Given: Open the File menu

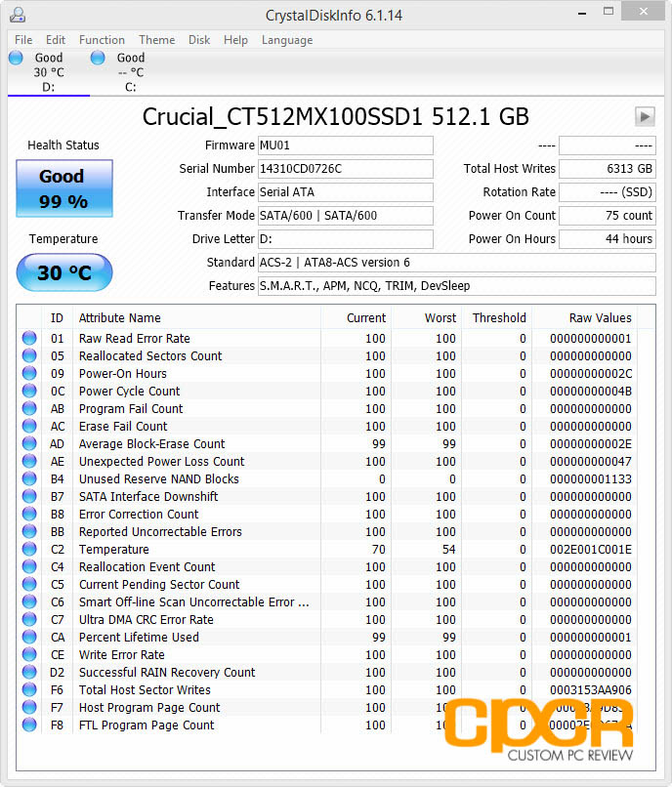Looking at the screenshot, I should [x=23, y=40].
